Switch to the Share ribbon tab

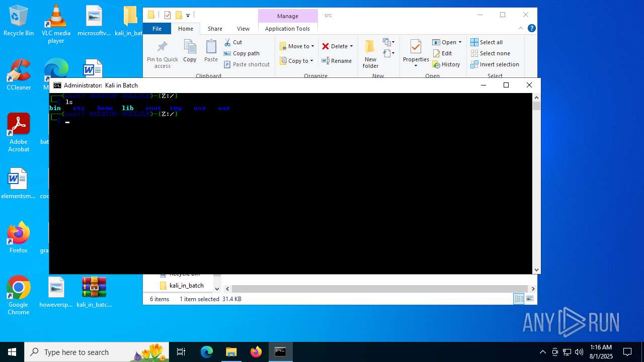(x=215, y=29)
